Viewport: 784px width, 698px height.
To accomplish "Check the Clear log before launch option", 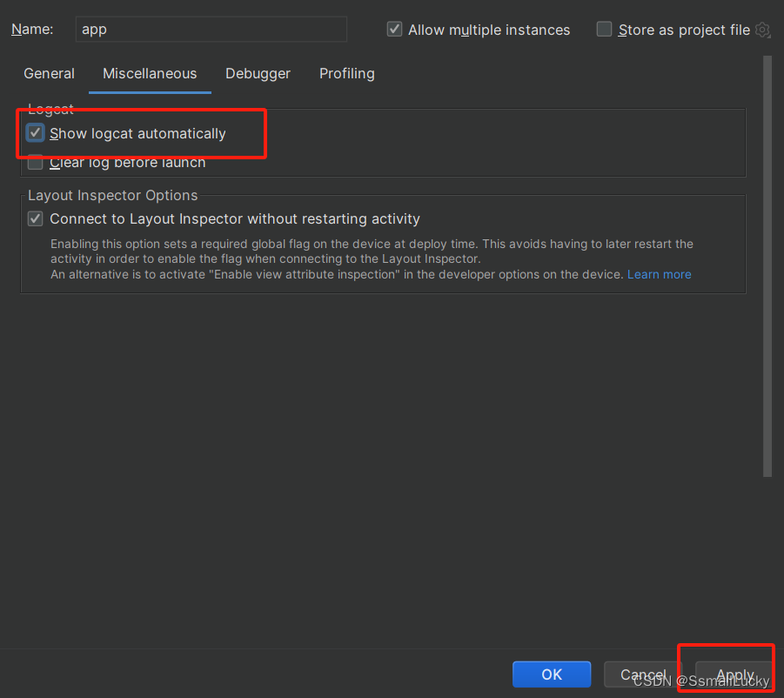I will click(x=35, y=162).
